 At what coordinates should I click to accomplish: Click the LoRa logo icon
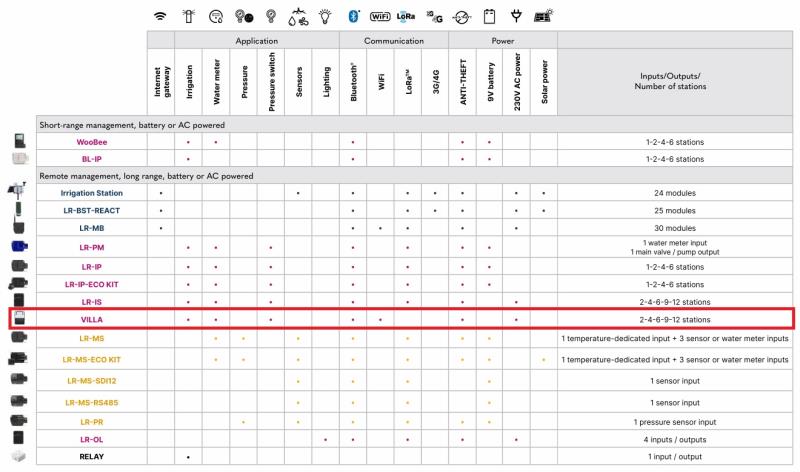coord(407,17)
